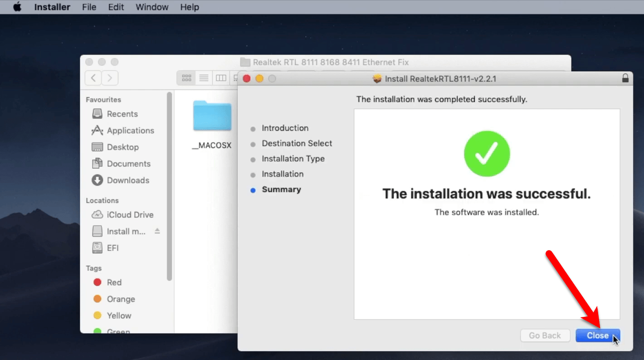Close installer with the red window button

point(247,79)
